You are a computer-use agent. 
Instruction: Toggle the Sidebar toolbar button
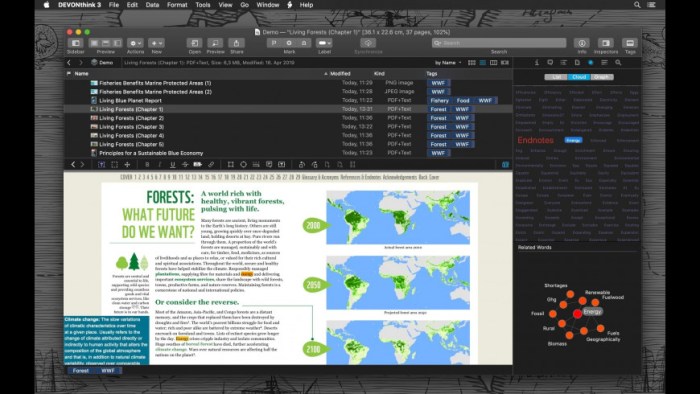pos(75,43)
